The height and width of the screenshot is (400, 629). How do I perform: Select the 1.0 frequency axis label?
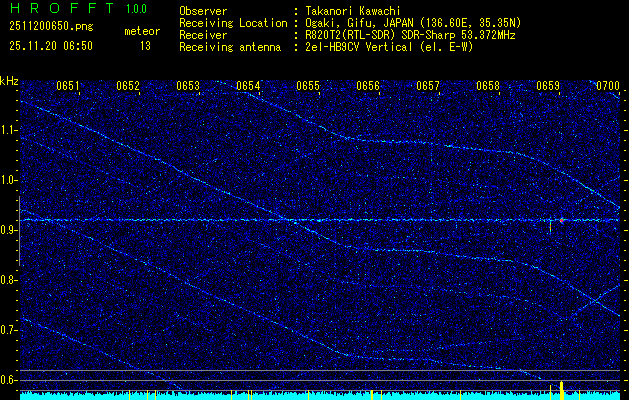pos(9,180)
